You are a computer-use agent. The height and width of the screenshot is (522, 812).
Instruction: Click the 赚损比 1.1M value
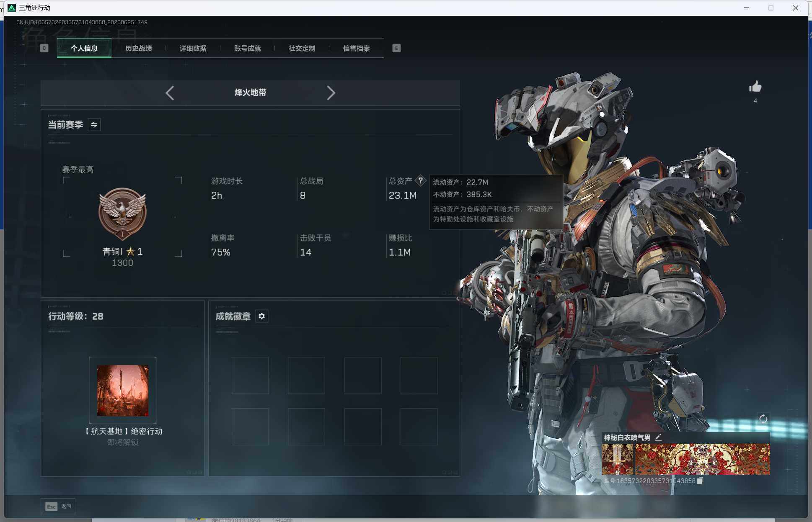click(400, 252)
